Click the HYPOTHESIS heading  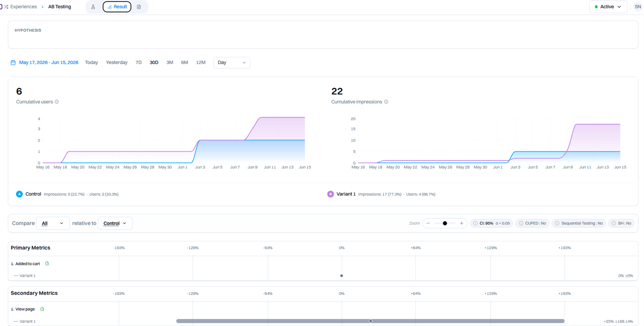[28, 30]
